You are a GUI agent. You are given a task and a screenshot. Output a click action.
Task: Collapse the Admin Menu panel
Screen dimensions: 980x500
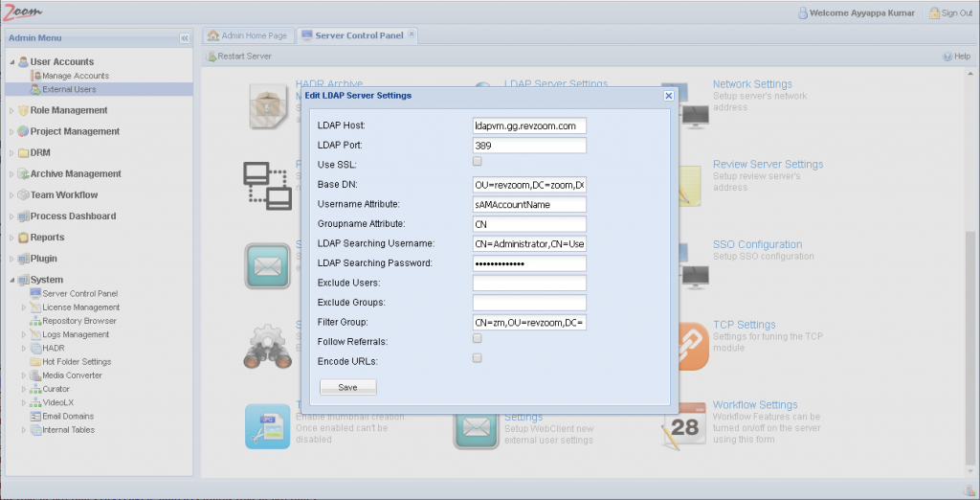click(185, 38)
